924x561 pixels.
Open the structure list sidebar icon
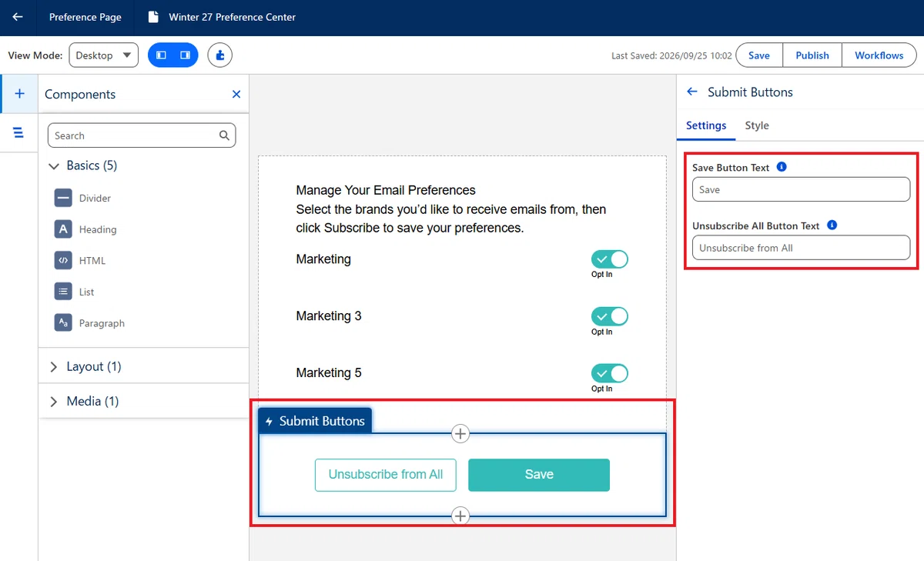[19, 133]
